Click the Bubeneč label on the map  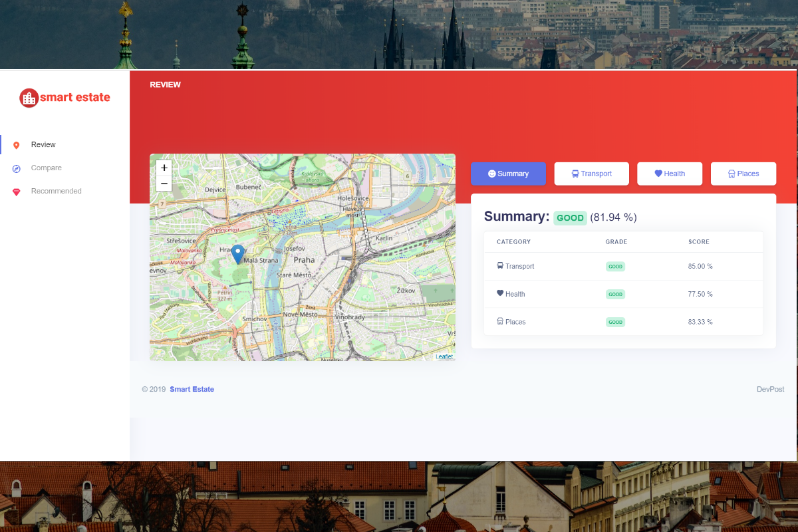249,188
